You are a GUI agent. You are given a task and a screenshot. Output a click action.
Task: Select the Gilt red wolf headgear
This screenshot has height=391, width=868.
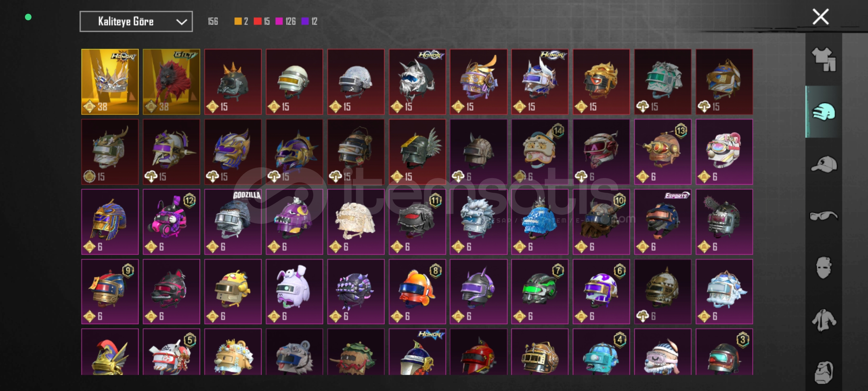click(x=171, y=82)
